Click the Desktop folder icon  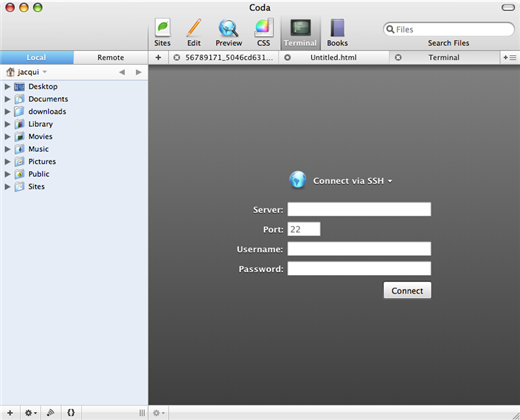coord(19,87)
